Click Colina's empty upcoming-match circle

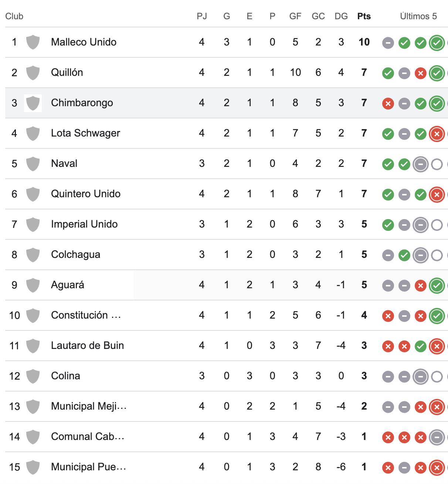coord(437,377)
